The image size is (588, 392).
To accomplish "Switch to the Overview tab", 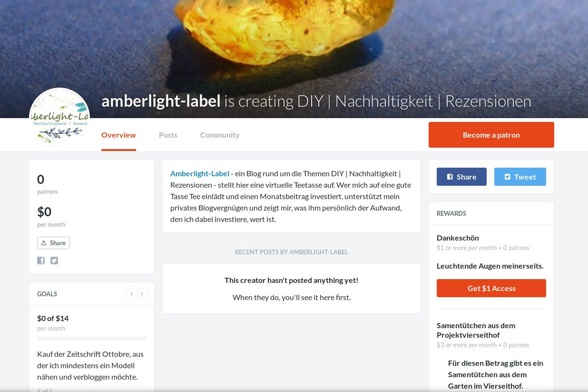I will pos(118,135).
